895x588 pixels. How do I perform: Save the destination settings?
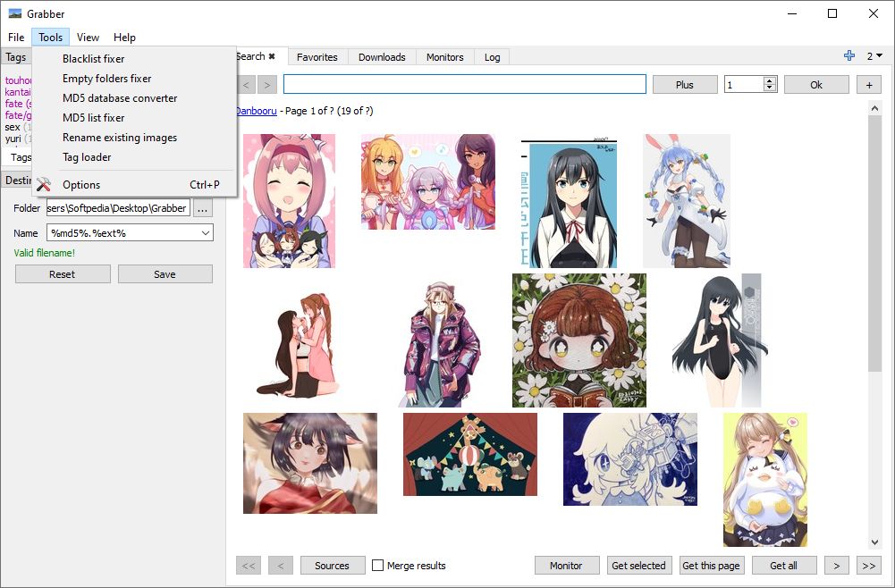(x=165, y=273)
